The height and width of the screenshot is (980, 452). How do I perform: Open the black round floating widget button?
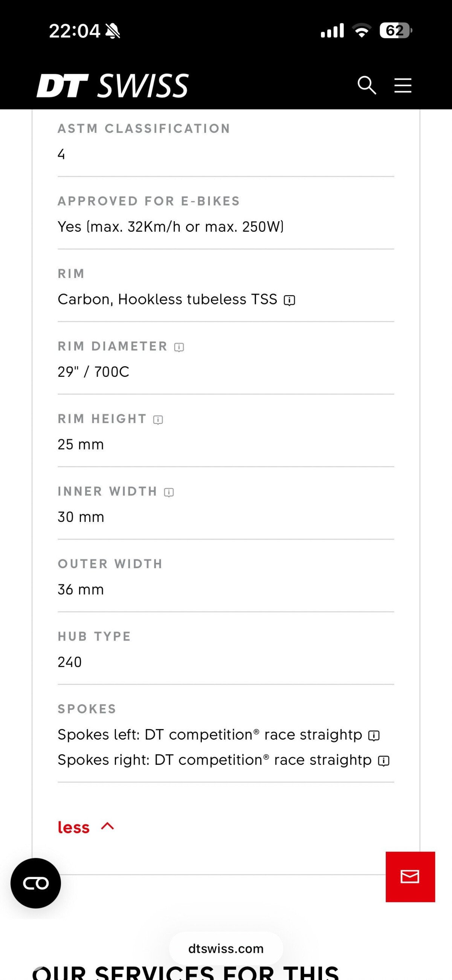pos(36,883)
